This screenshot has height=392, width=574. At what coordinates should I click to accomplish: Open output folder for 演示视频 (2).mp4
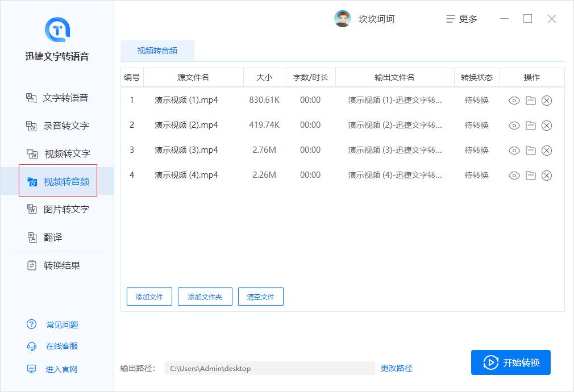530,126
